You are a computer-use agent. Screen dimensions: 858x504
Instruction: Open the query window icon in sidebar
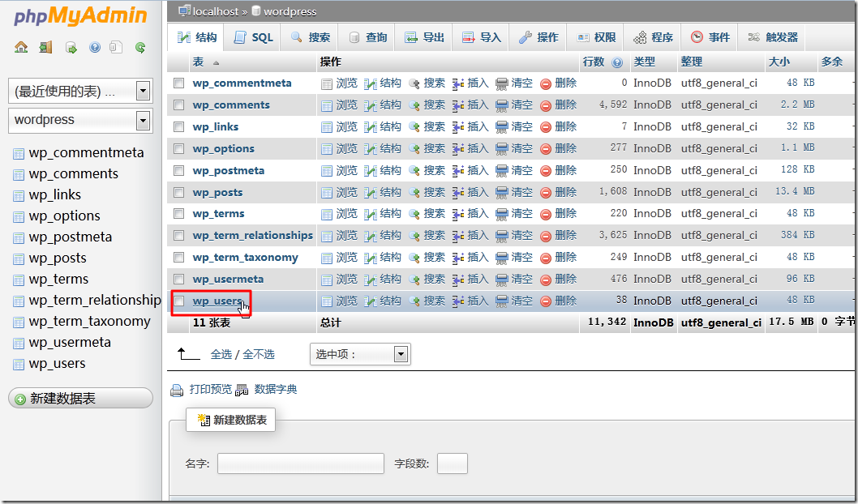click(x=71, y=48)
